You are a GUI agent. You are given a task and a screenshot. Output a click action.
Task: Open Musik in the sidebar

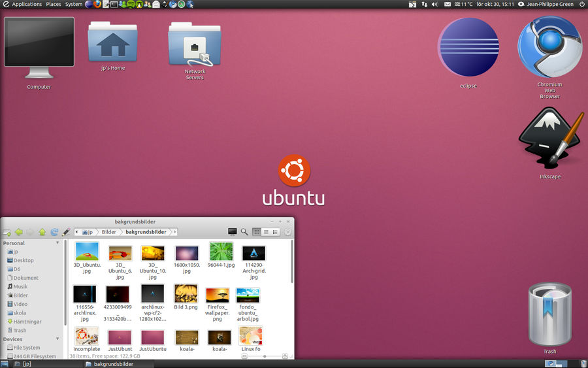pos(17,286)
